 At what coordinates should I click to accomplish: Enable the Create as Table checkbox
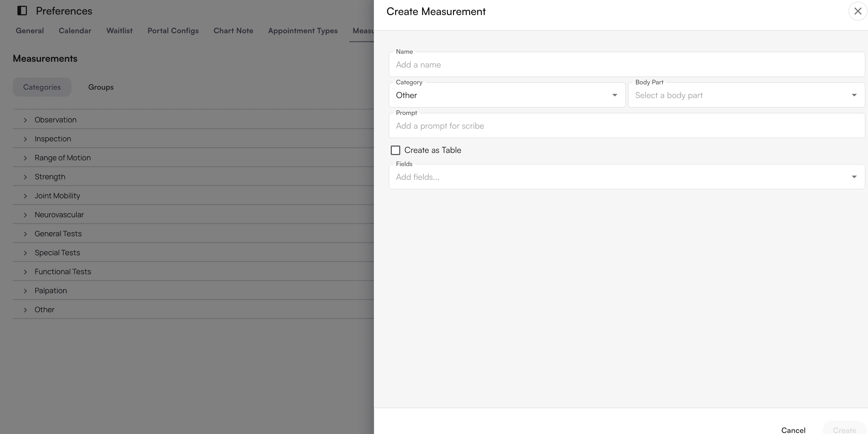(x=395, y=150)
